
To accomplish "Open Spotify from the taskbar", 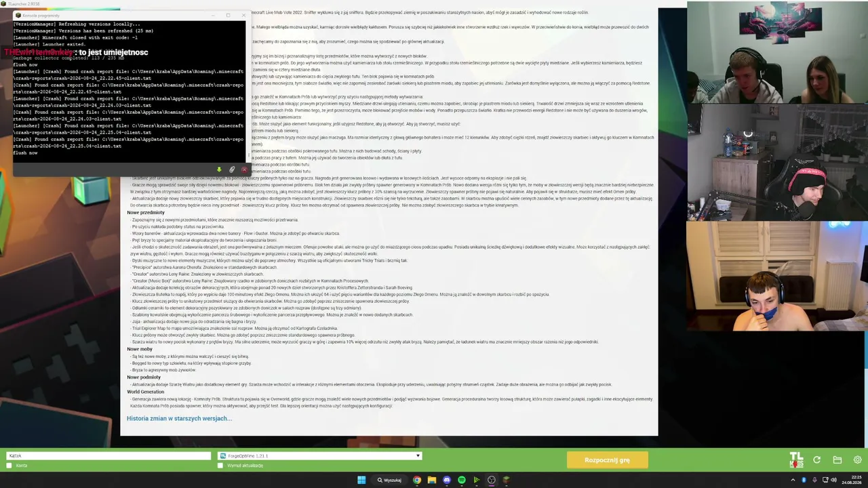I will coord(462,480).
